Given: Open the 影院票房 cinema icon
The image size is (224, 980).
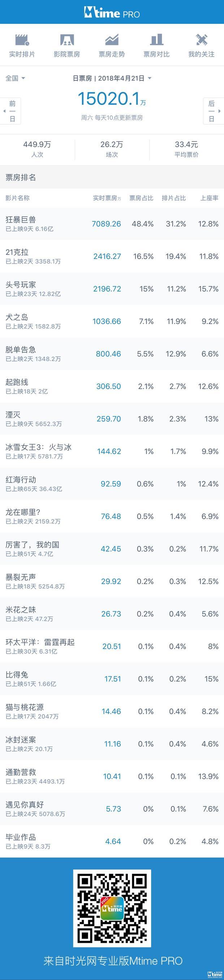Looking at the screenshot, I should [67, 39].
